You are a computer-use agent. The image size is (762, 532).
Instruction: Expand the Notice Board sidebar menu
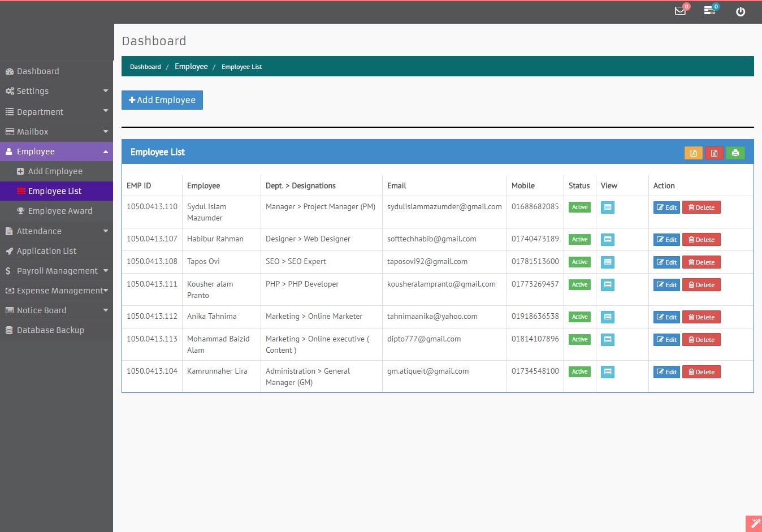pyautogui.click(x=57, y=310)
